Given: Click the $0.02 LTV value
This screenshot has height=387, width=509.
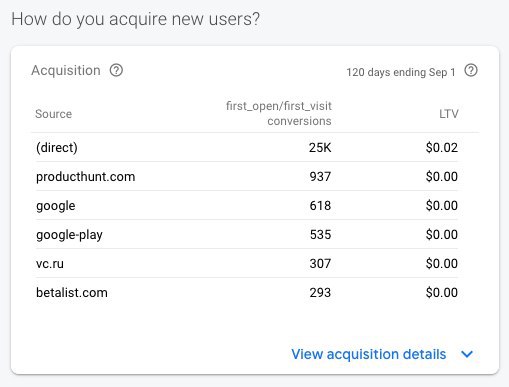Looking at the screenshot, I should click(442, 147).
